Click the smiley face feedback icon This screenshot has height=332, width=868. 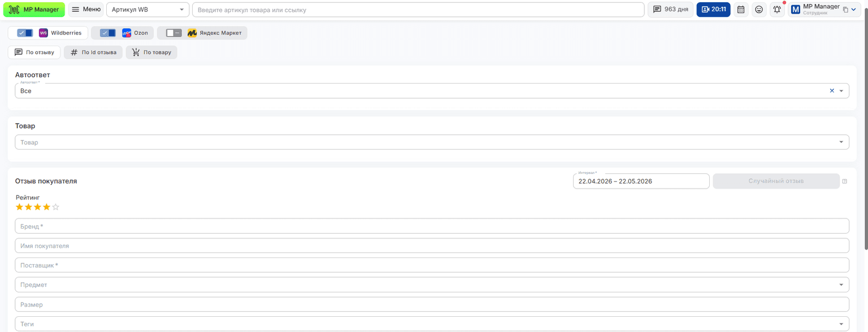click(x=759, y=10)
